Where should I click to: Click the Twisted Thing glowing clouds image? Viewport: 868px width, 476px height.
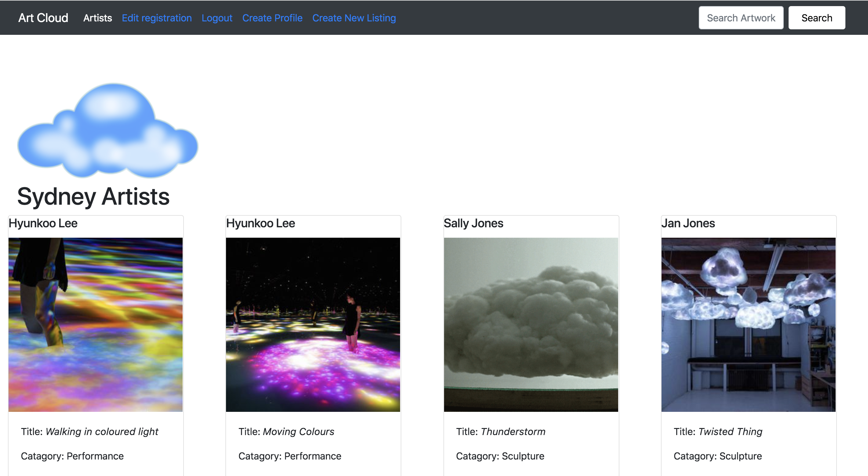coord(748,324)
